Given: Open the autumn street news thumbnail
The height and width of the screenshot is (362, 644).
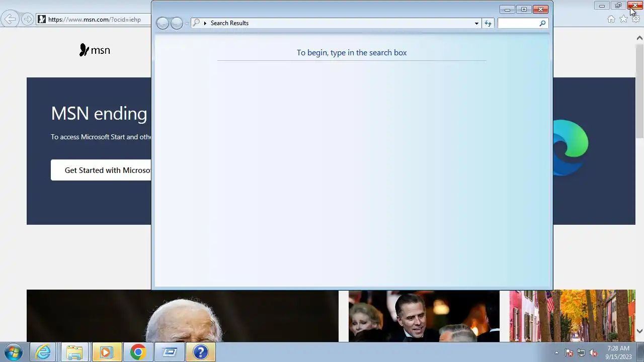Looking at the screenshot, I should [x=573, y=316].
